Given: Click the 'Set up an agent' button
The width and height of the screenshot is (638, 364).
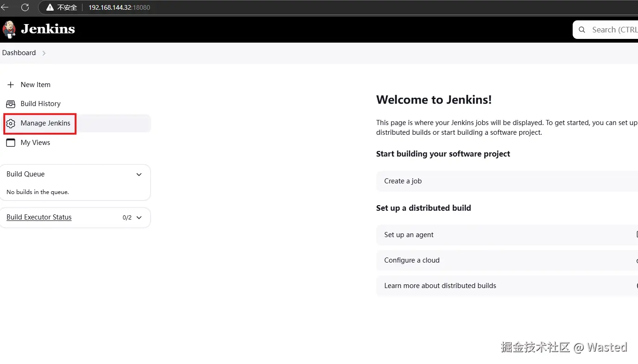Looking at the screenshot, I should (507, 235).
